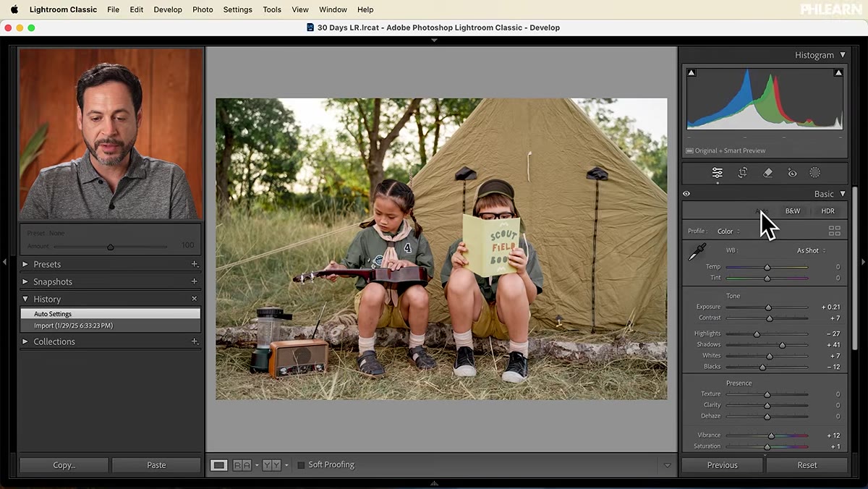Select the Red Eye Correction tool
The image size is (868, 489).
792,173
